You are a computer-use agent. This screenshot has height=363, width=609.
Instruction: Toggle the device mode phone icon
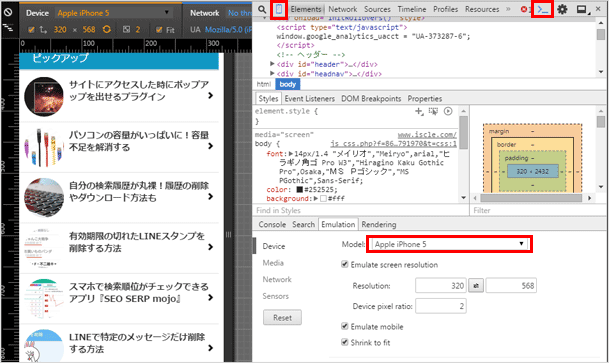[279, 9]
